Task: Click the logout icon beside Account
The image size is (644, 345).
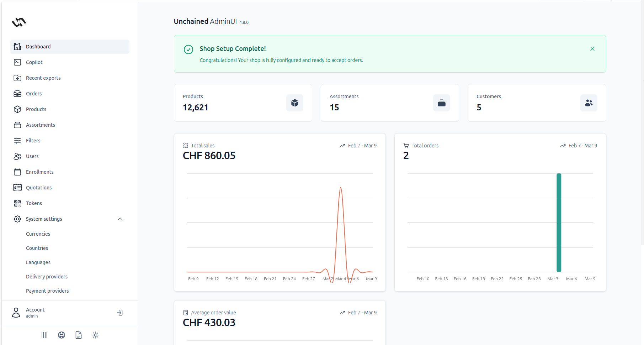Action: 120,313
